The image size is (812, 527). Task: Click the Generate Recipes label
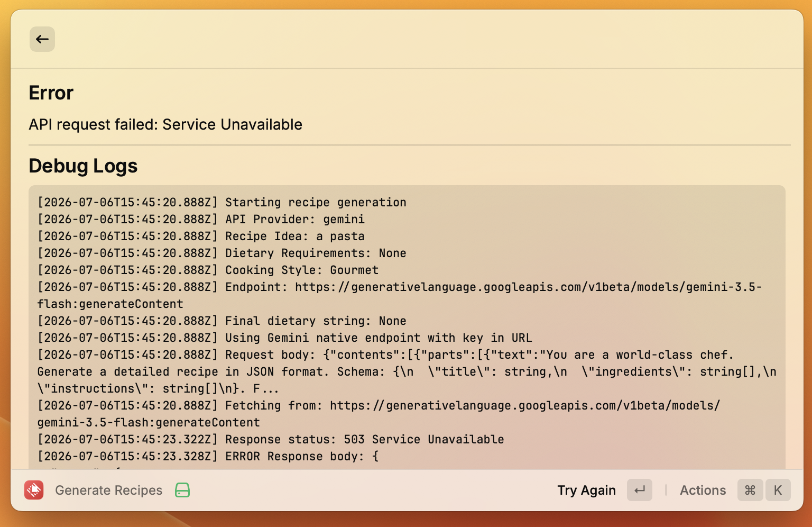109,490
